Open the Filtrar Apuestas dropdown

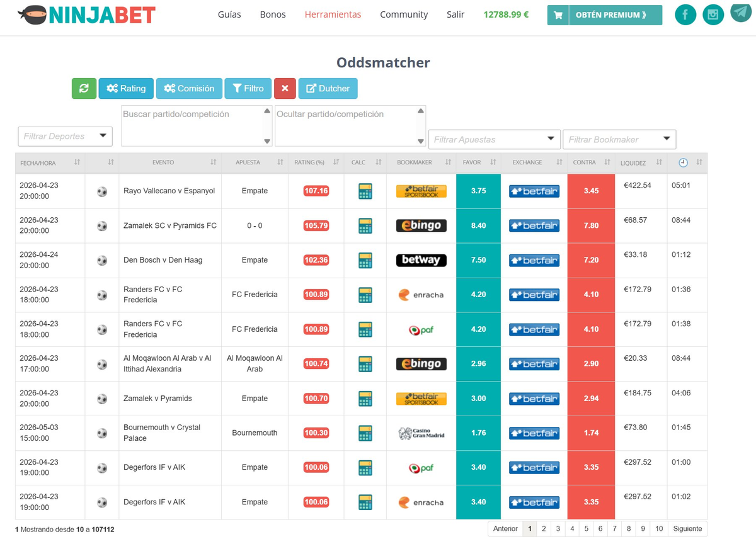tap(494, 139)
